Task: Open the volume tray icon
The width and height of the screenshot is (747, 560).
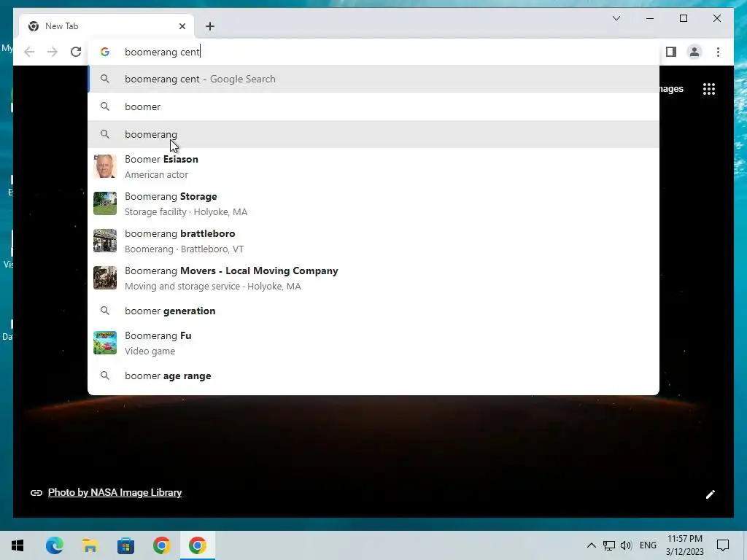Action: coord(626,545)
